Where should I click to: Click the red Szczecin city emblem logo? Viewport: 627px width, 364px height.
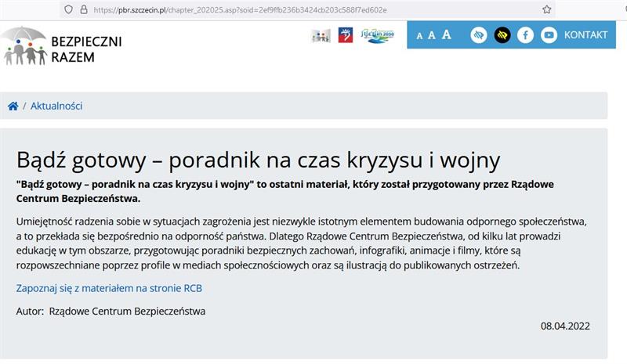[x=345, y=35]
